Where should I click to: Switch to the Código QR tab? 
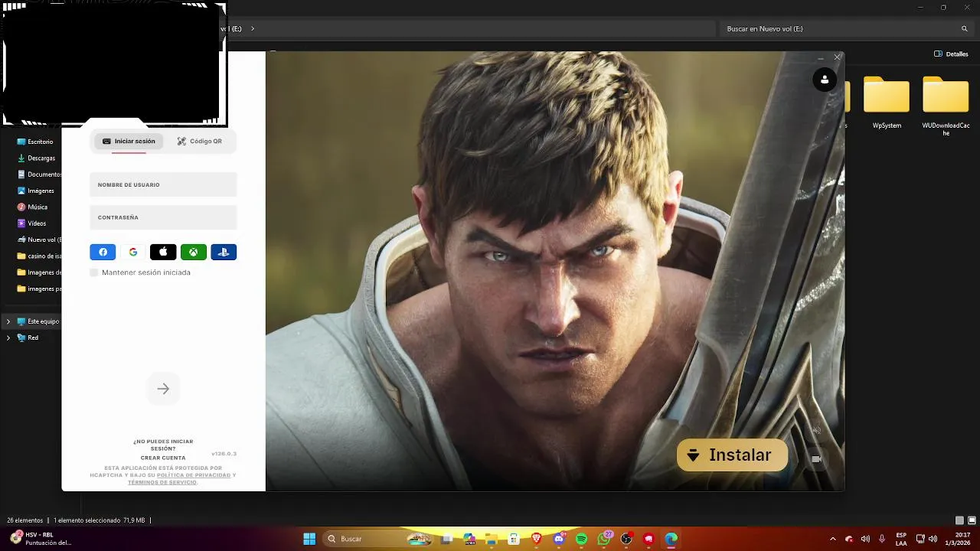tap(200, 142)
